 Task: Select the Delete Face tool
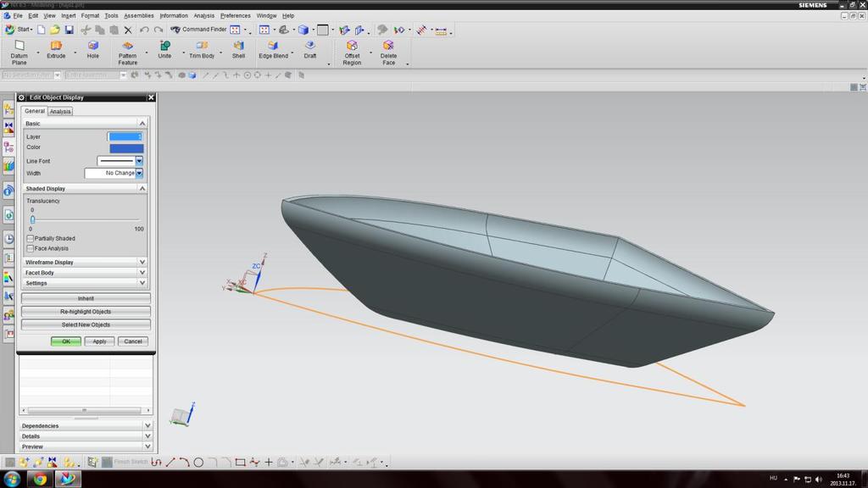point(388,53)
